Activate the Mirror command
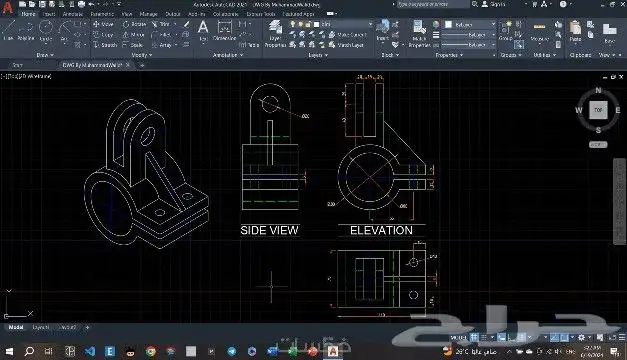Screen dimensions: 627x360 tap(134, 35)
